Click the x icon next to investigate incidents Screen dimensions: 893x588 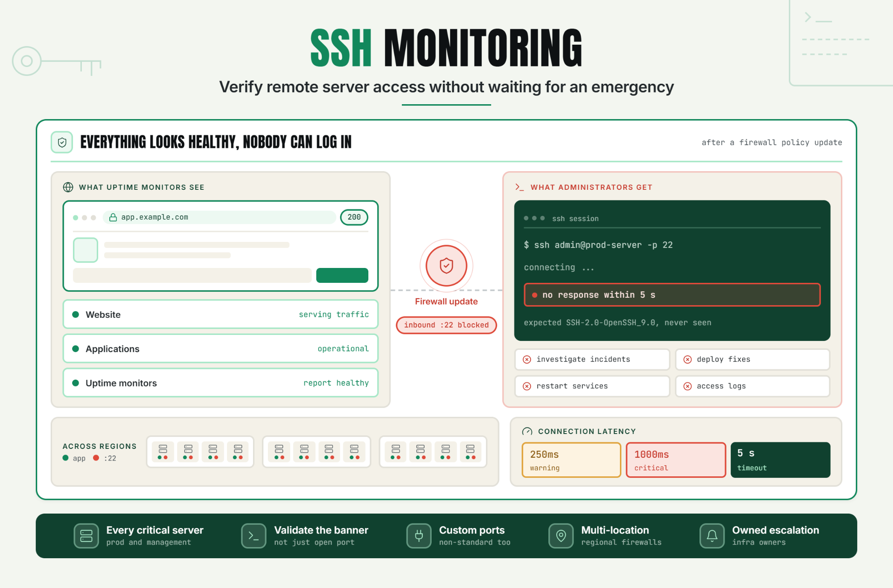[x=527, y=359]
